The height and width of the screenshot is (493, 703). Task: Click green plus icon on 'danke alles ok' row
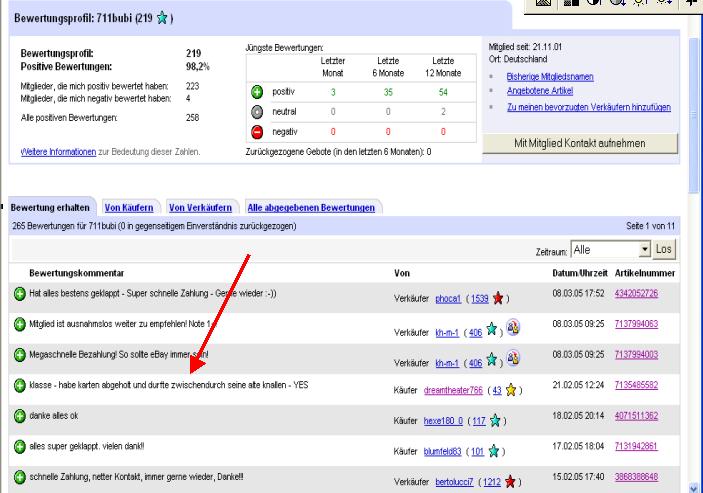(19, 414)
